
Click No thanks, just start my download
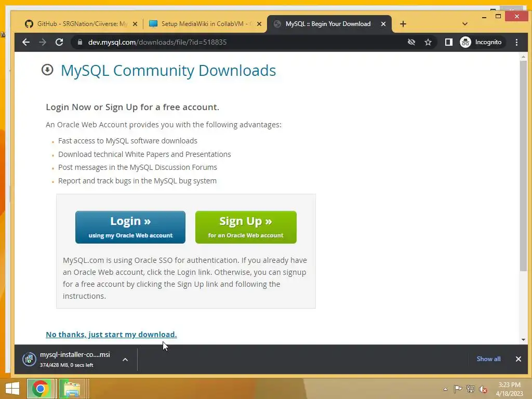[x=111, y=335]
